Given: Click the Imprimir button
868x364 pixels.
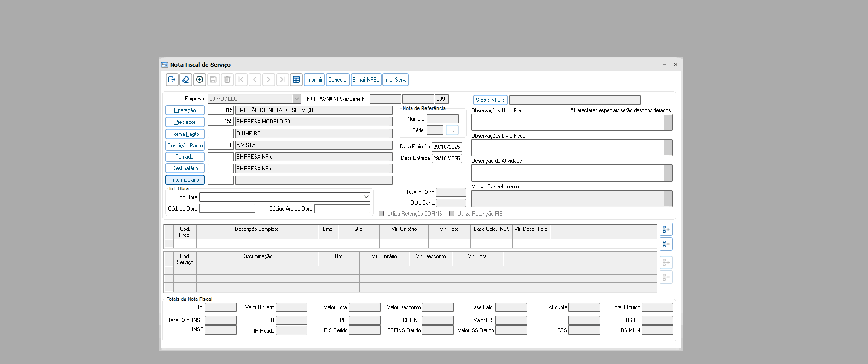Looking at the screenshot, I should 314,80.
